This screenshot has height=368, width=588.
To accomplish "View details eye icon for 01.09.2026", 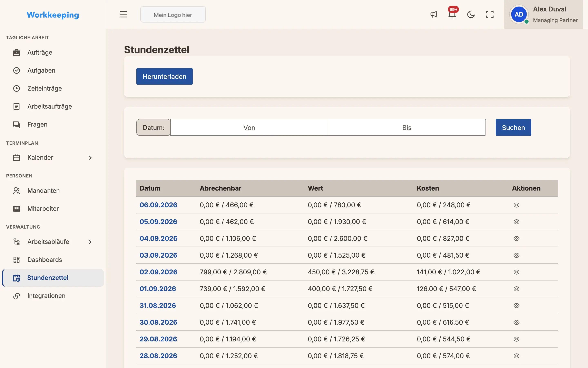I will tap(516, 289).
